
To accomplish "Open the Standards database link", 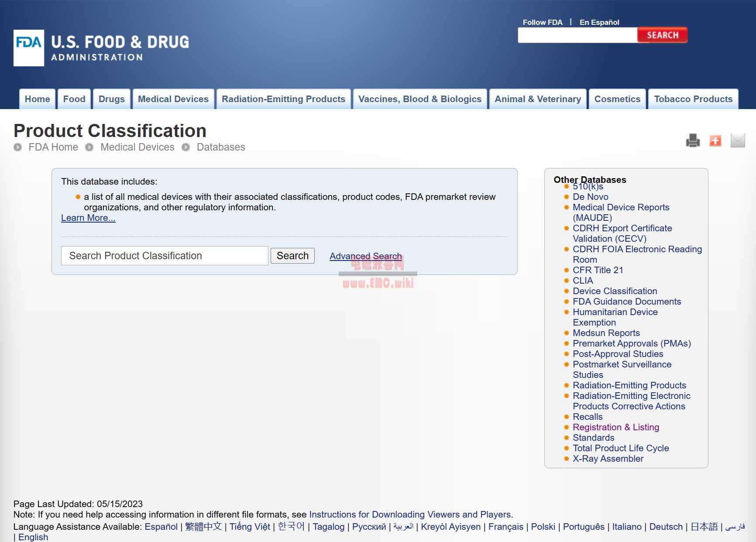I will tap(593, 438).
